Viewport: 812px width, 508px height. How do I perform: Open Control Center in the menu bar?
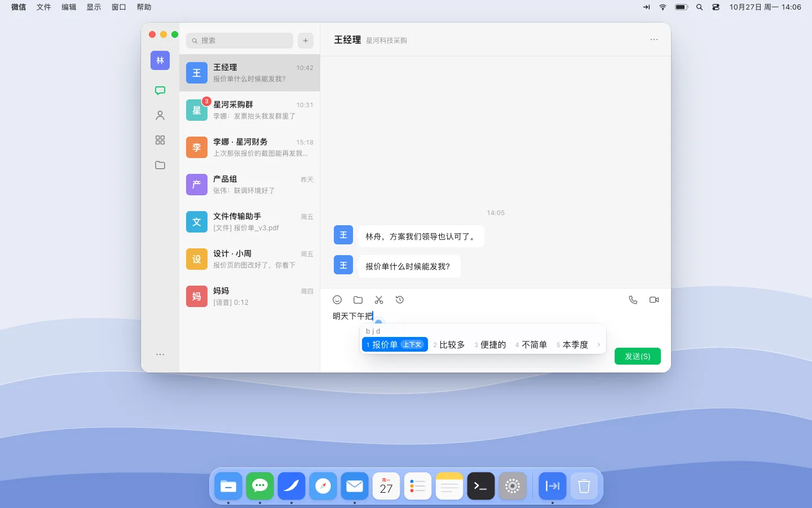pyautogui.click(x=716, y=7)
